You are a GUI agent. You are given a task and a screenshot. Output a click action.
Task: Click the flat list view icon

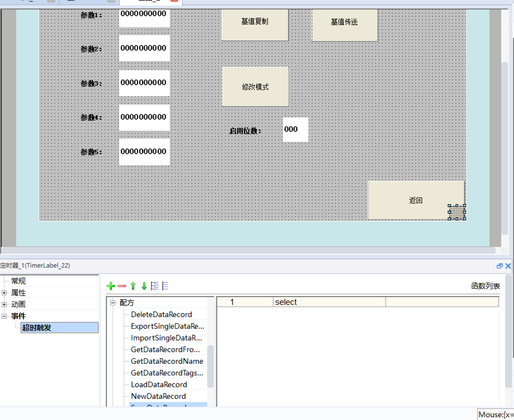coord(165,286)
